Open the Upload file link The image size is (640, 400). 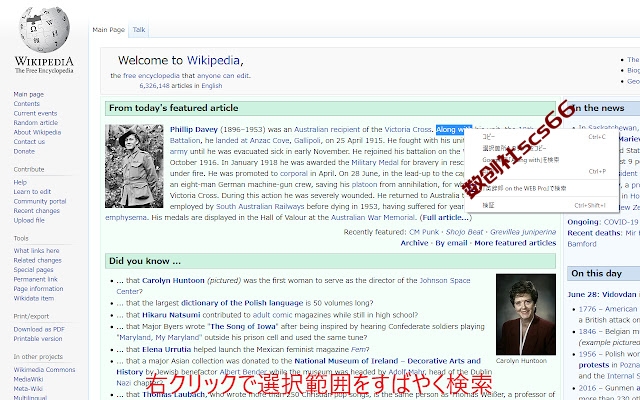click(29, 220)
